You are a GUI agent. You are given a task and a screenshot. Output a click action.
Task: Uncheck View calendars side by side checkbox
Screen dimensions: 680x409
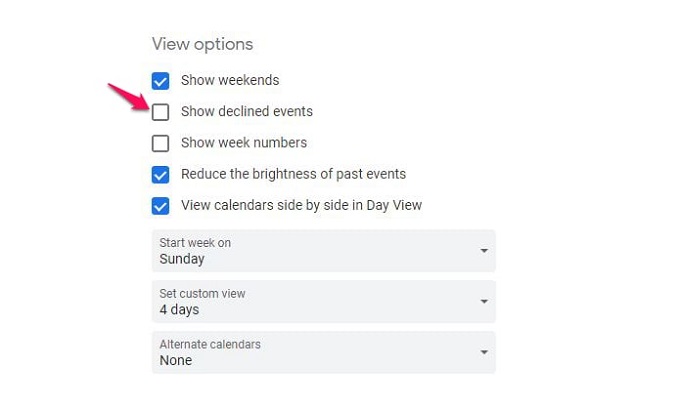click(x=160, y=206)
